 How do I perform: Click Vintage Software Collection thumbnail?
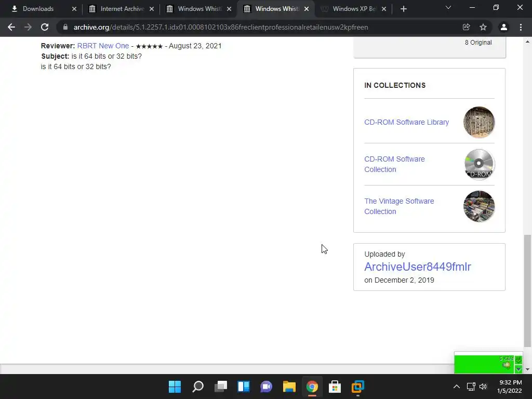click(x=478, y=206)
